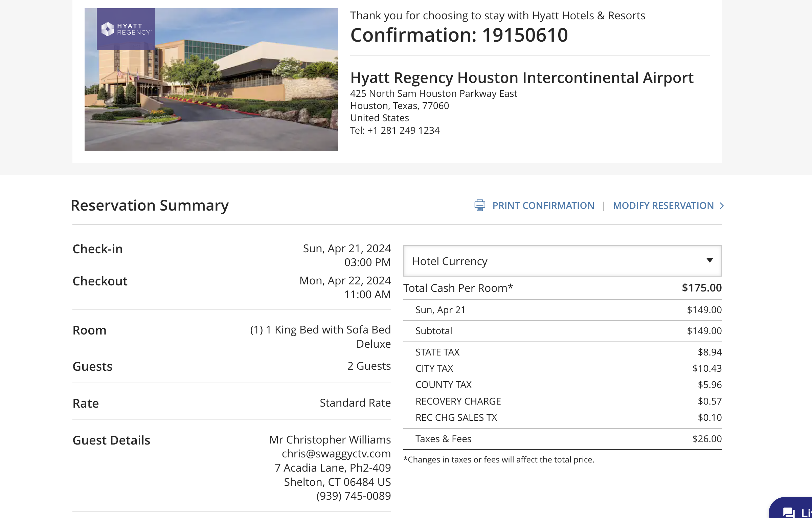Click the hotel phone number +1 281 249 1234
Viewport: 812px width, 518px height.
(x=403, y=130)
